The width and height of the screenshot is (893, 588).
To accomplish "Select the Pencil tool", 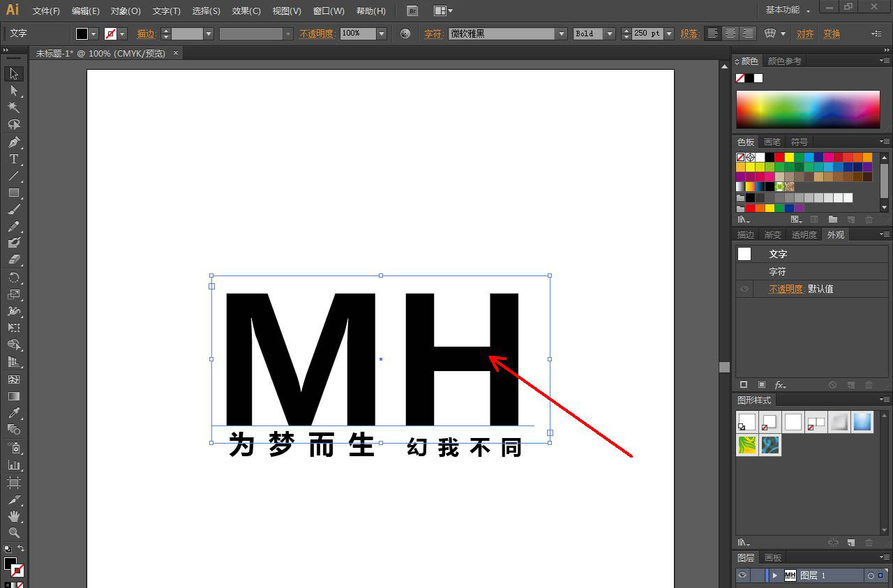I will (x=14, y=226).
